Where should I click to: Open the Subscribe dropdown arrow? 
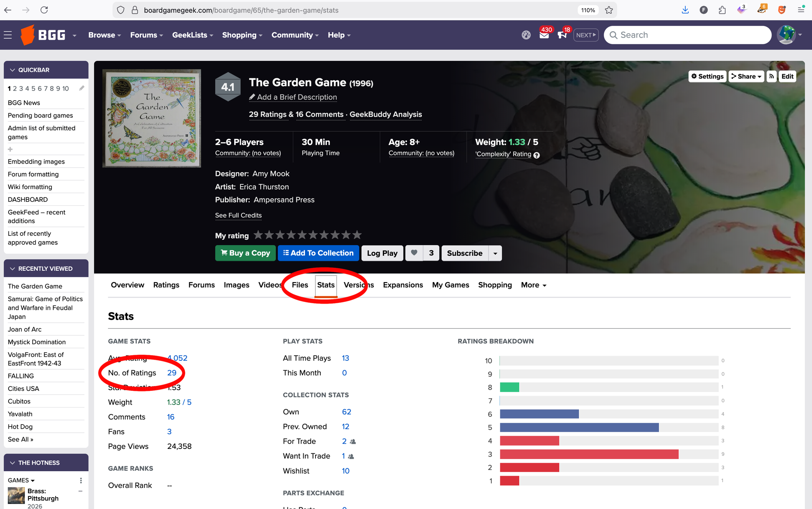(495, 253)
